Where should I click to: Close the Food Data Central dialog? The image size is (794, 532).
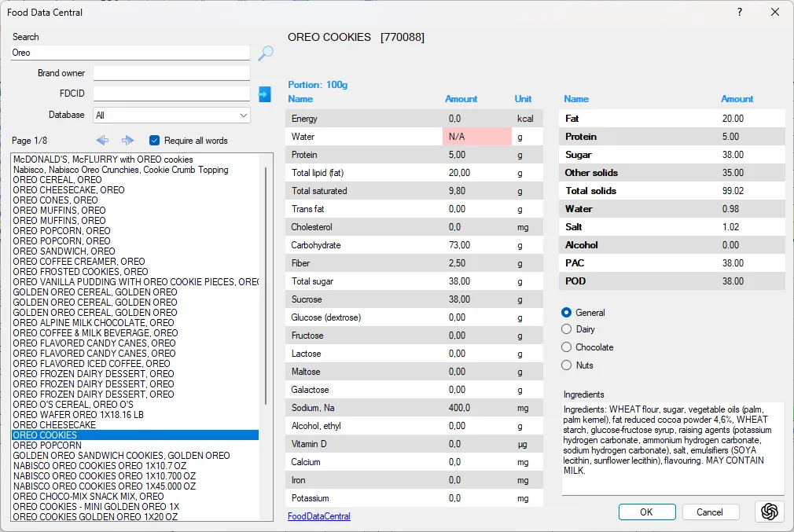pyautogui.click(x=775, y=12)
